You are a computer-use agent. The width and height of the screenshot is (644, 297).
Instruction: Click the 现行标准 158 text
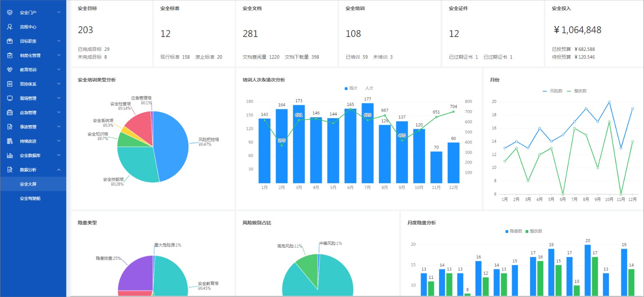[175, 57]
